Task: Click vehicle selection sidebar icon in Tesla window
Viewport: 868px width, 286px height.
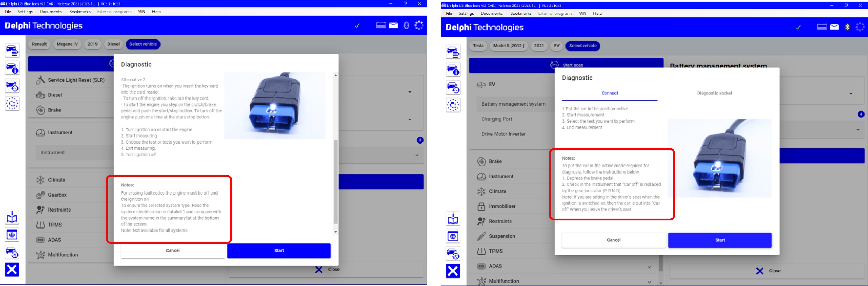Action: (x=453, y=52)
